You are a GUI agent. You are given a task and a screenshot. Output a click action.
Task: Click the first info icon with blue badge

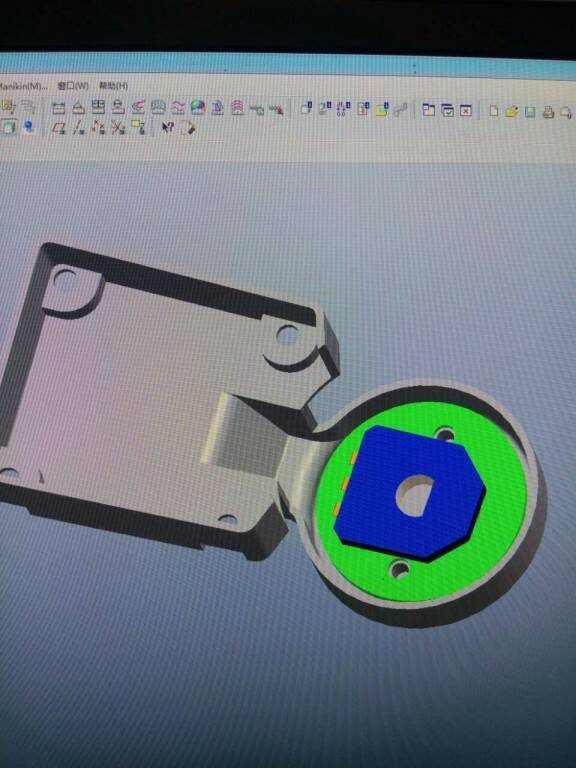[x=307, y=108]
